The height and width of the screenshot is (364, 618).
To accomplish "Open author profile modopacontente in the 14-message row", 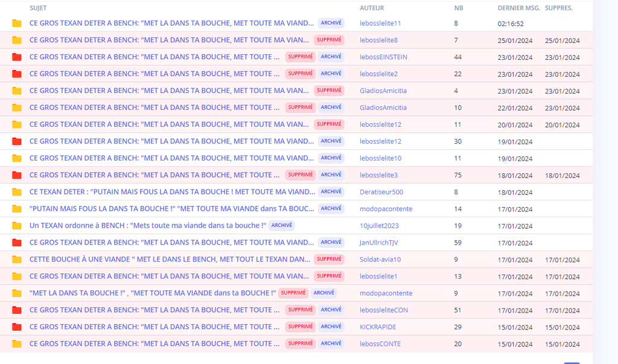I will coord(386,209).
